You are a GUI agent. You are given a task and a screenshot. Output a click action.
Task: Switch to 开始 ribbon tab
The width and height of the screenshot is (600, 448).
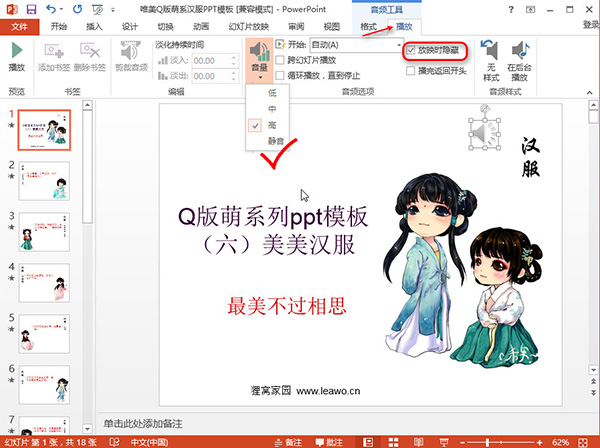coord(59,26)
